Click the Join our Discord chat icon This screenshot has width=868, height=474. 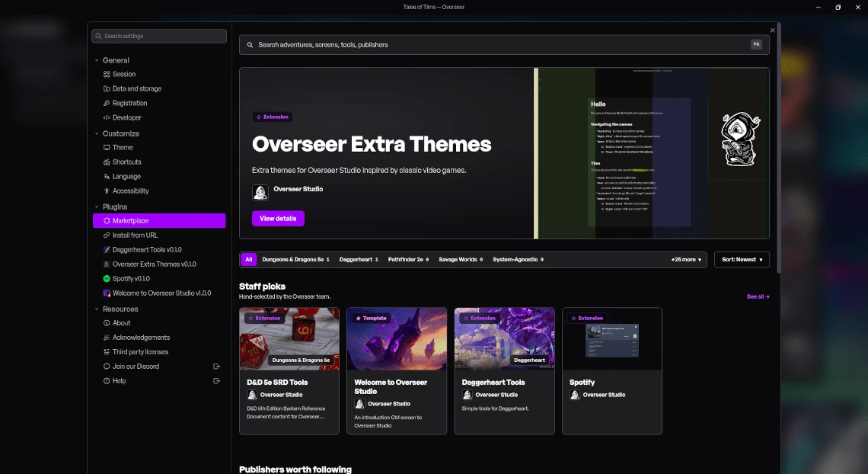point(107,366)
